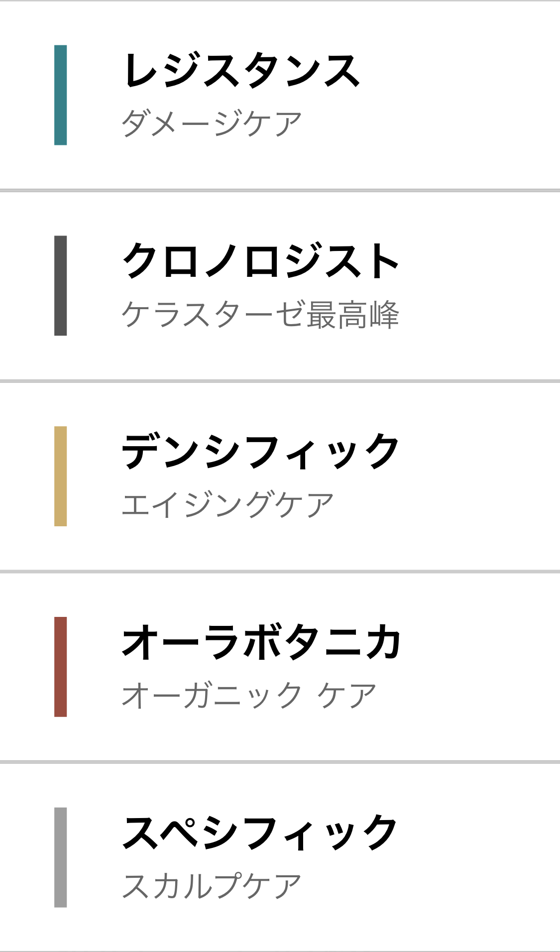Tap the empty row area right of スペシフィック
Viewport: 560px width, 952px height.
pos(480,857)
